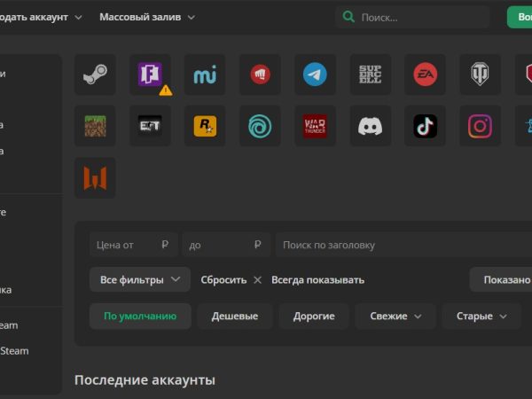This screenshot has height=399, width=532.
Task: Select the Warface category icon
Action: (x=95, y=178)
